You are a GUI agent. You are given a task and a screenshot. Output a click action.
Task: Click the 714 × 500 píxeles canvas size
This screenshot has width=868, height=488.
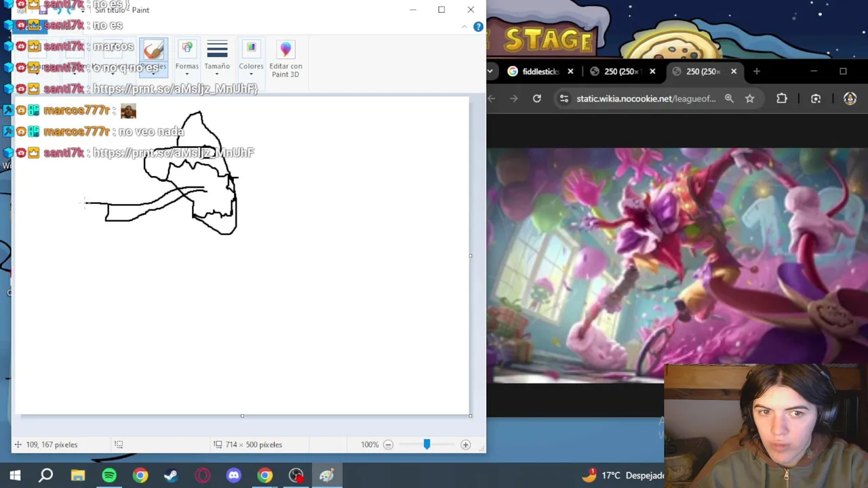pos(254,445)
